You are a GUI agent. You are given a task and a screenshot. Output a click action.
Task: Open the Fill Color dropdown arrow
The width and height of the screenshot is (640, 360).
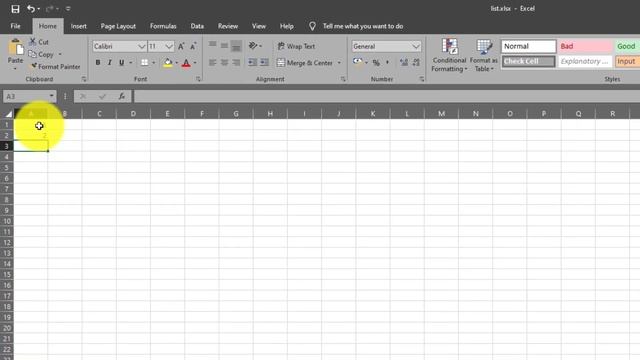click(176, 62)
